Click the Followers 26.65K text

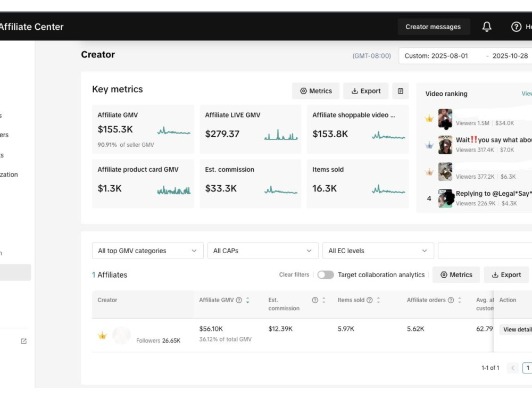coord(158,340)
